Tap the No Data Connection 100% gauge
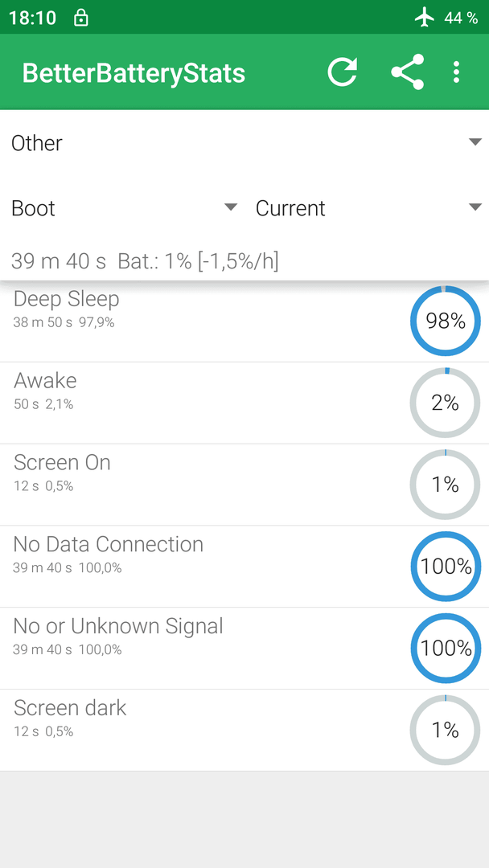Viewport: 489px width, 868px height. pyautogui.click(x=446, y=567)
